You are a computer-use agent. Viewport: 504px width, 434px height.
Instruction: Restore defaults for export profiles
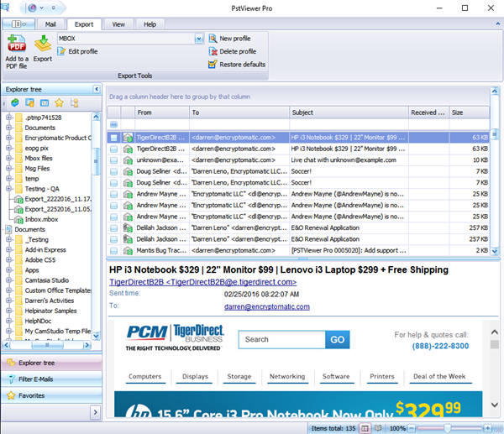(213, 64)
